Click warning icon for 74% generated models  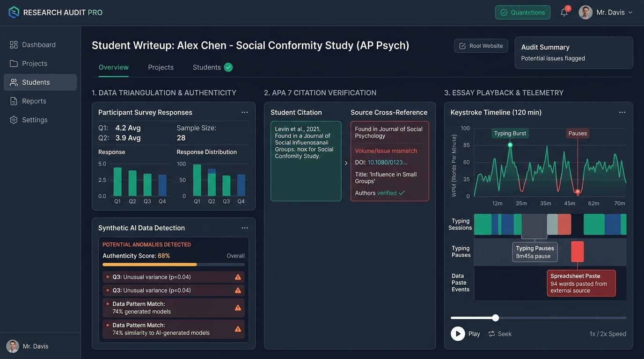coord(238,308)
